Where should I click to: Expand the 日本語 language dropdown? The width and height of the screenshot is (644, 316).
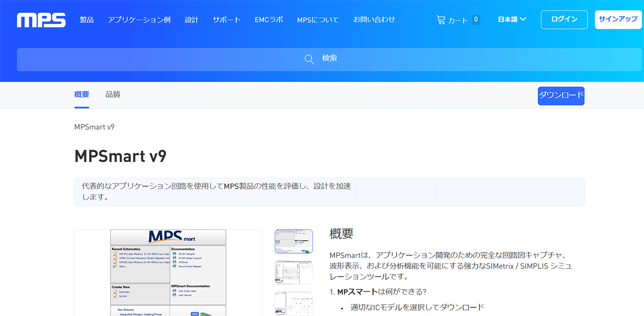click(x=512, y=20)
